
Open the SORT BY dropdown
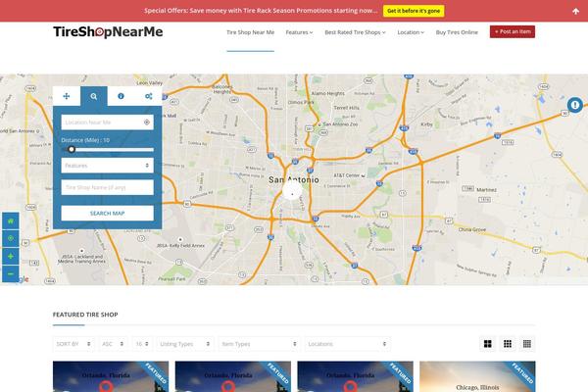coord(73,344)
